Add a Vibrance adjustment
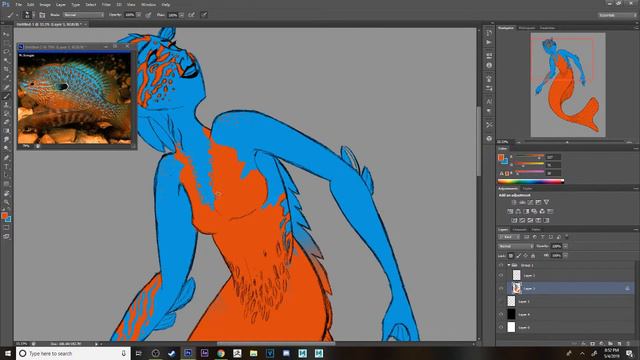 coord(547,202)
